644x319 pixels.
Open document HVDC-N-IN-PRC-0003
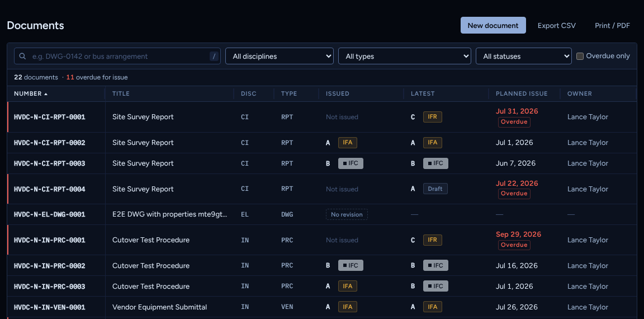point(49,287)
